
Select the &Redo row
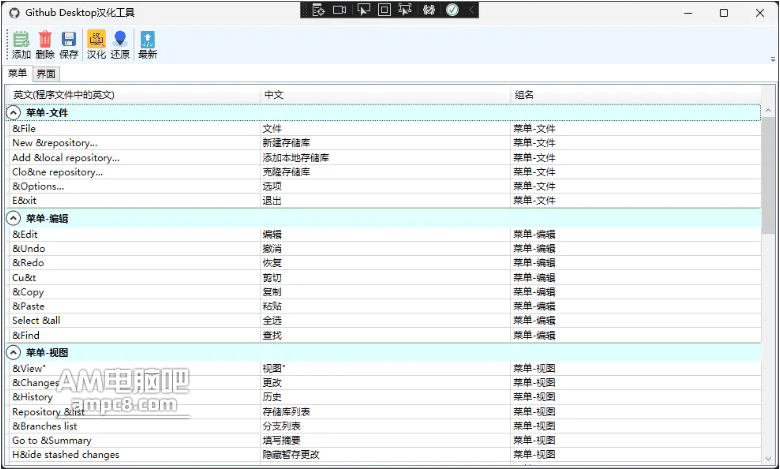[x=384, y=263]
